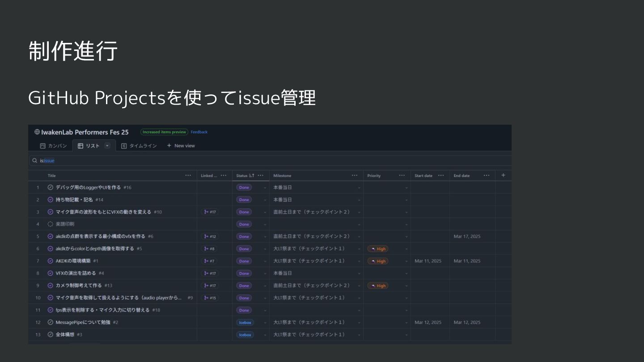This screenshot has height=362, width=644.
Task: Open the Title column options menu
Action: [x=188, y=176]
